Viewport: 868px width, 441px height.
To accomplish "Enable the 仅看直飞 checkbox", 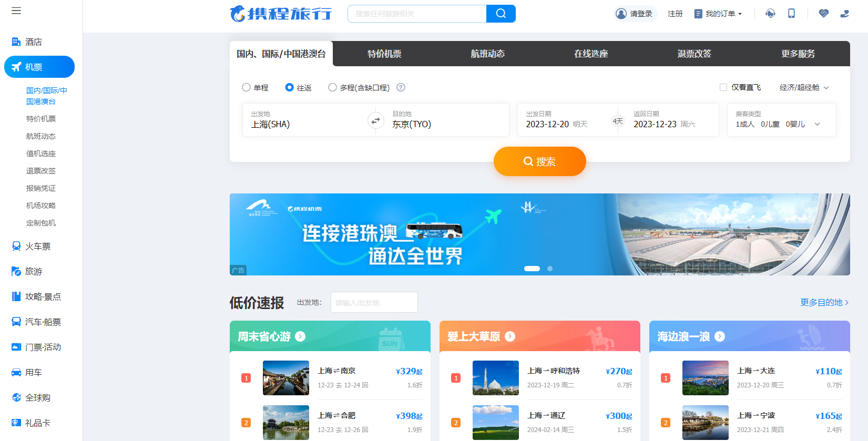I will point(723,87).
